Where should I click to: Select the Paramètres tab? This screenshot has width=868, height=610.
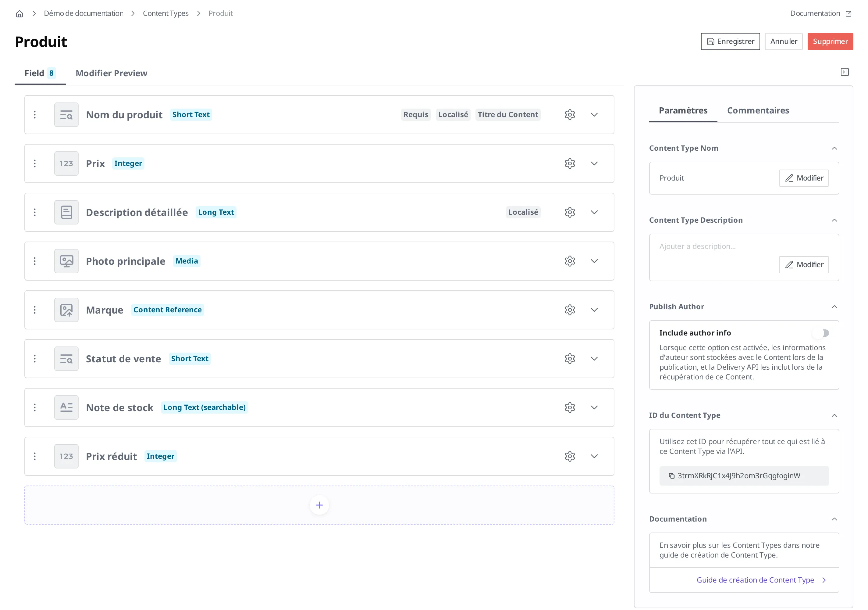pos(683,110)
